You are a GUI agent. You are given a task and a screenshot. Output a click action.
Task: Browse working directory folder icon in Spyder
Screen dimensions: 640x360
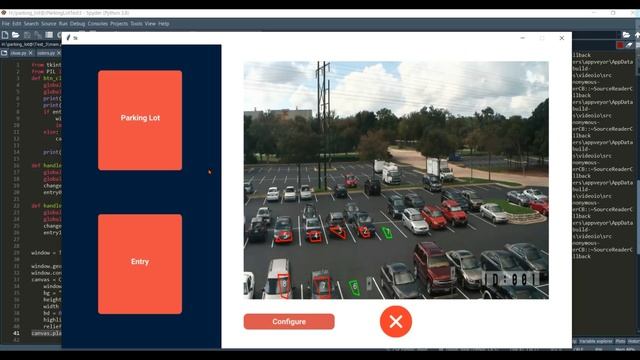coord(627,35)
